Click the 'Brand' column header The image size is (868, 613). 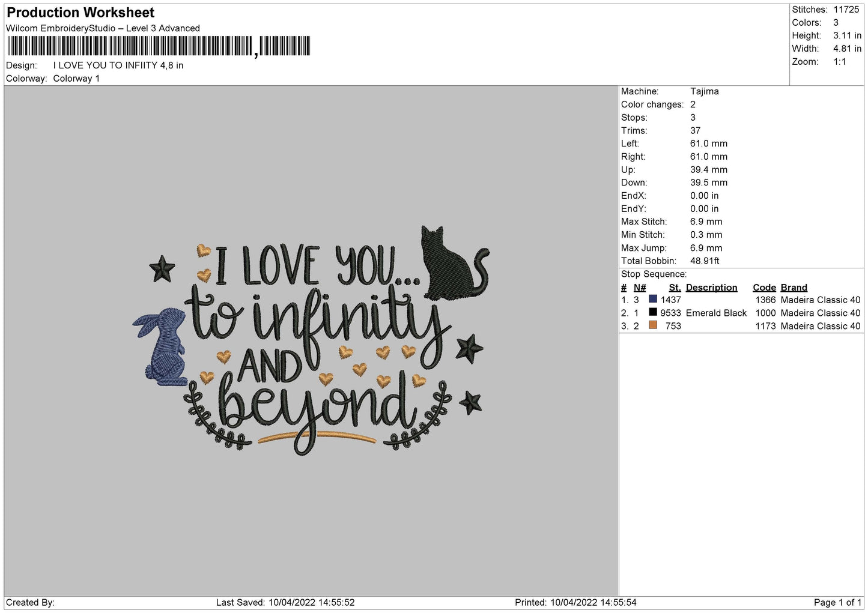794,288
